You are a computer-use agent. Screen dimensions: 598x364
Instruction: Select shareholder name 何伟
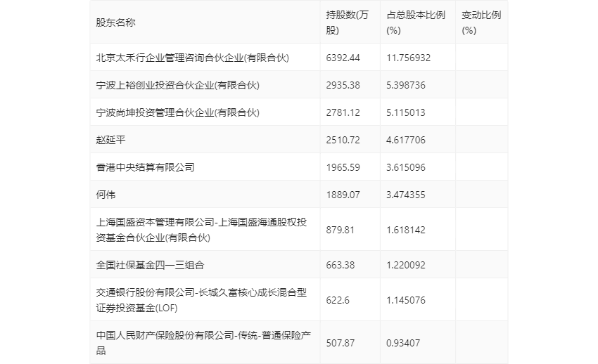pyautogui.click(x=106, y=195)
